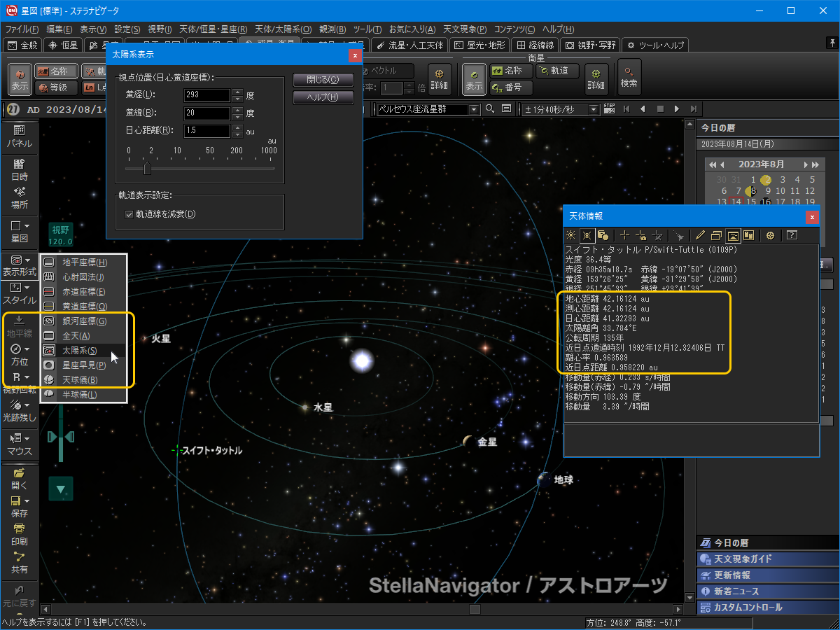The height and width of the screenshot is (630, 840).
Task: Click the locked crosshair icon in 天体情報 toolbar
Action: click(640, 235)
